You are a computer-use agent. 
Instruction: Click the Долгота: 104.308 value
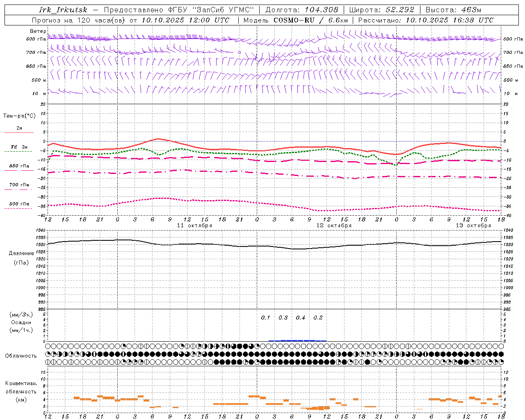coord(302,10)
